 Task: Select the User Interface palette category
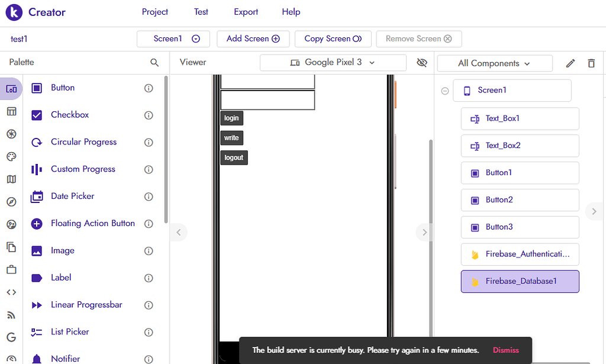11,88
